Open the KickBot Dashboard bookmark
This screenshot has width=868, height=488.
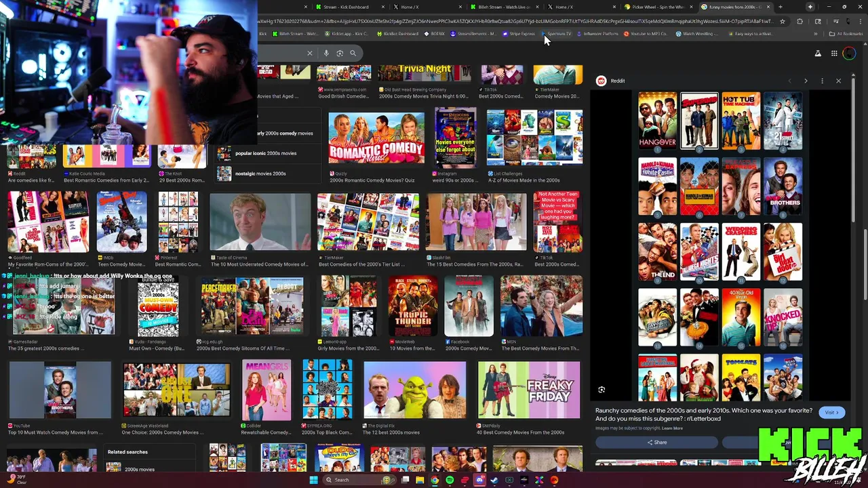[x=397, y=33]
